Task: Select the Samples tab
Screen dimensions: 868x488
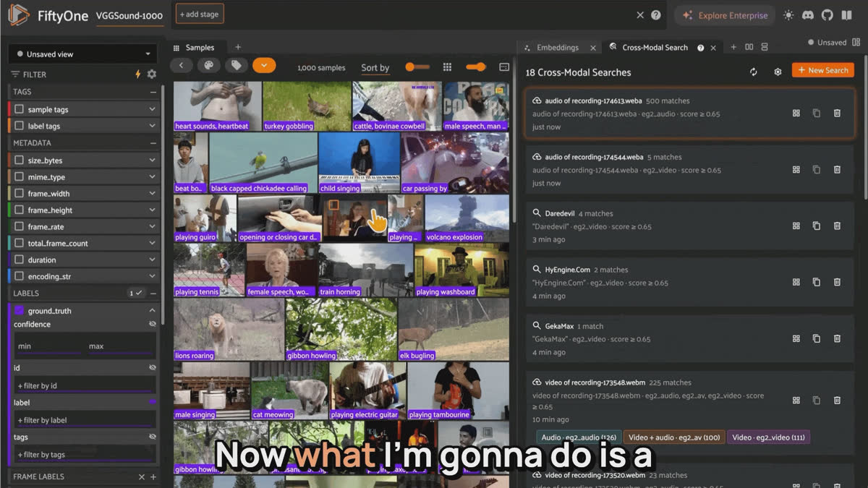Action: [200, 48]
